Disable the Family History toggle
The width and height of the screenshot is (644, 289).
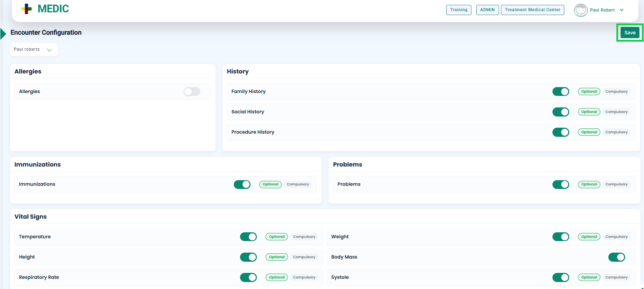[560, 92]
